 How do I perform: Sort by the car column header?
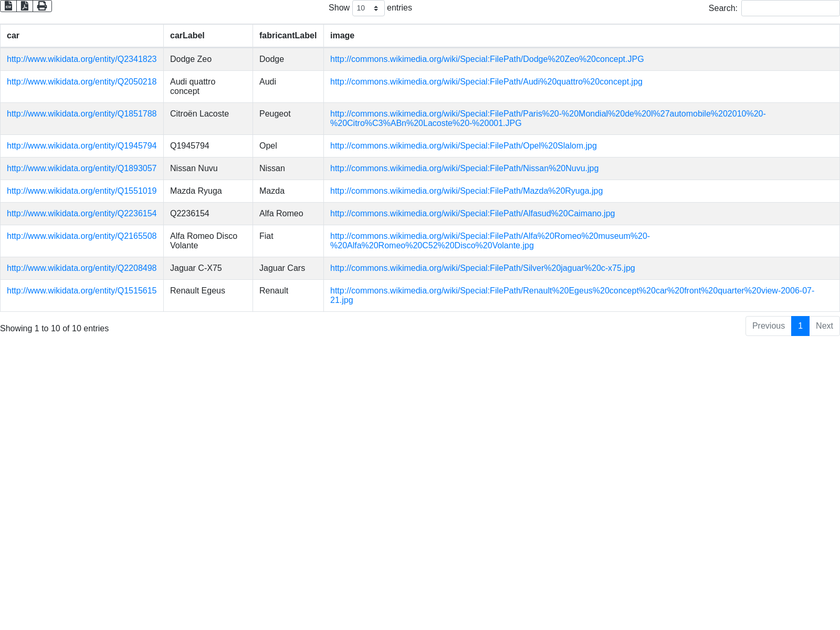(13, 36)
